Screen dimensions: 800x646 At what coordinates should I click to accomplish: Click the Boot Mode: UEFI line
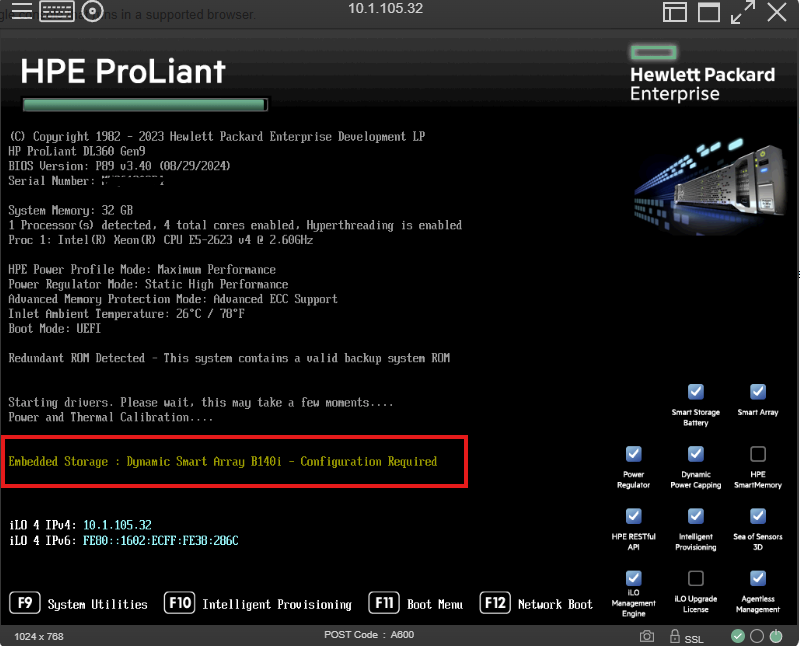55,329
